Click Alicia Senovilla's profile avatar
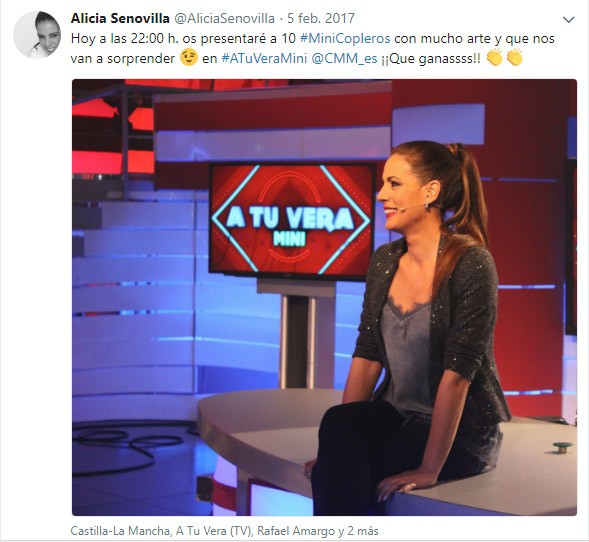This screenshot has width=589, height=542. (37, 35)
